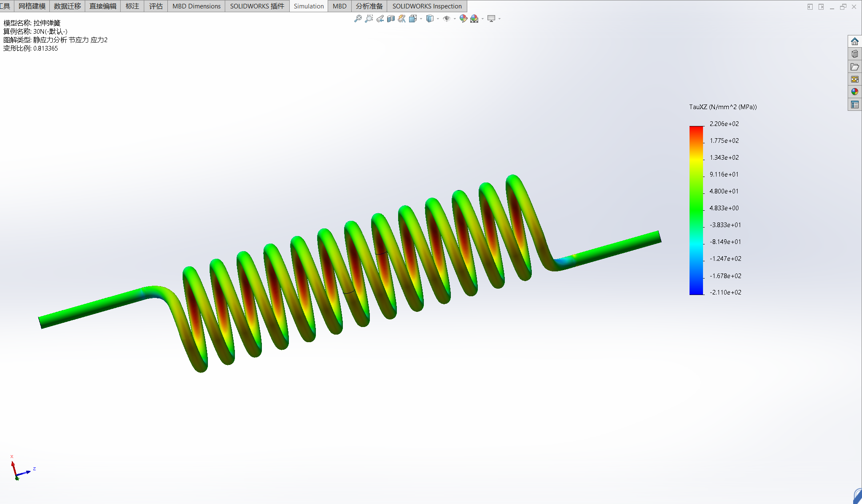The width and height of the screenshot is (862, 504).
Task: Click the plot type info text line
Action: [x=55, y=40]
